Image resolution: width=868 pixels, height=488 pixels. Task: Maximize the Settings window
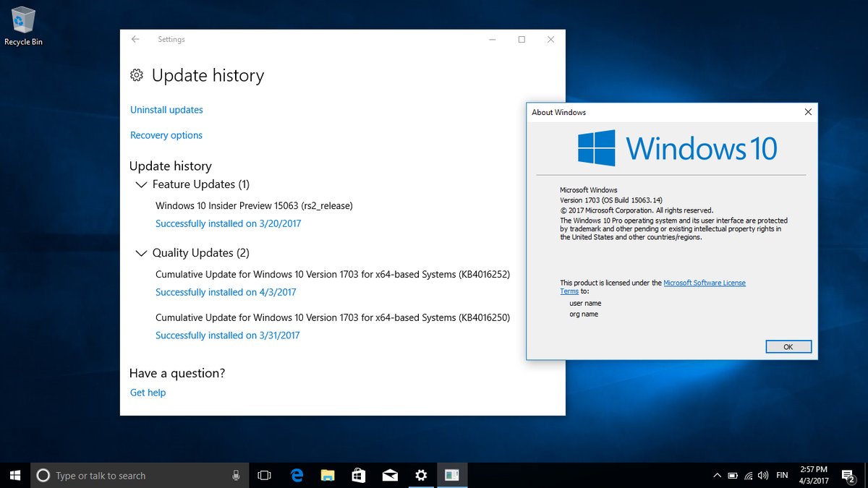(522, 40)
